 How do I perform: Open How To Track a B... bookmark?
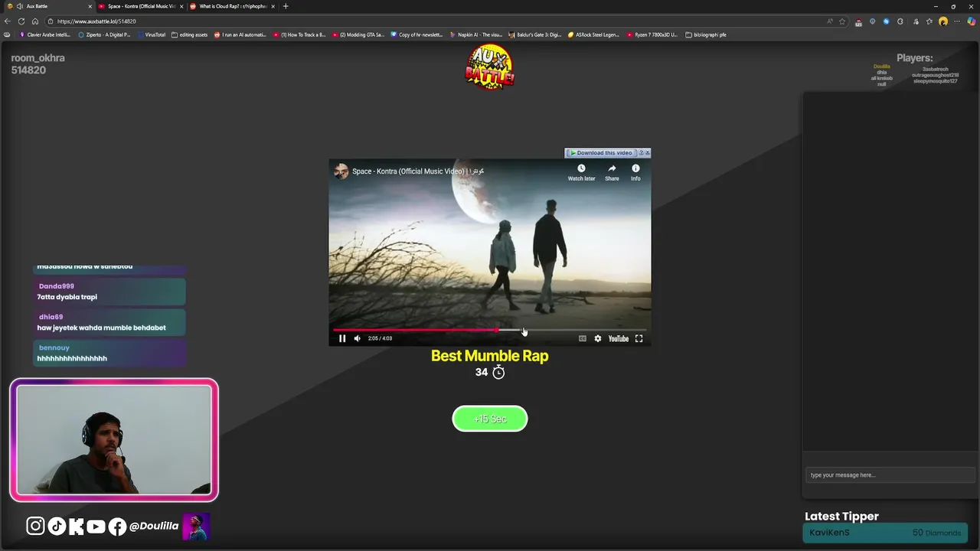click(300, 34)
